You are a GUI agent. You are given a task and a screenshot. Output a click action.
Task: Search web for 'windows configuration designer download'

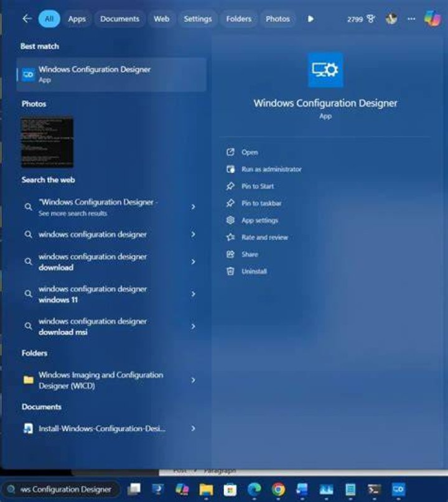93,262
